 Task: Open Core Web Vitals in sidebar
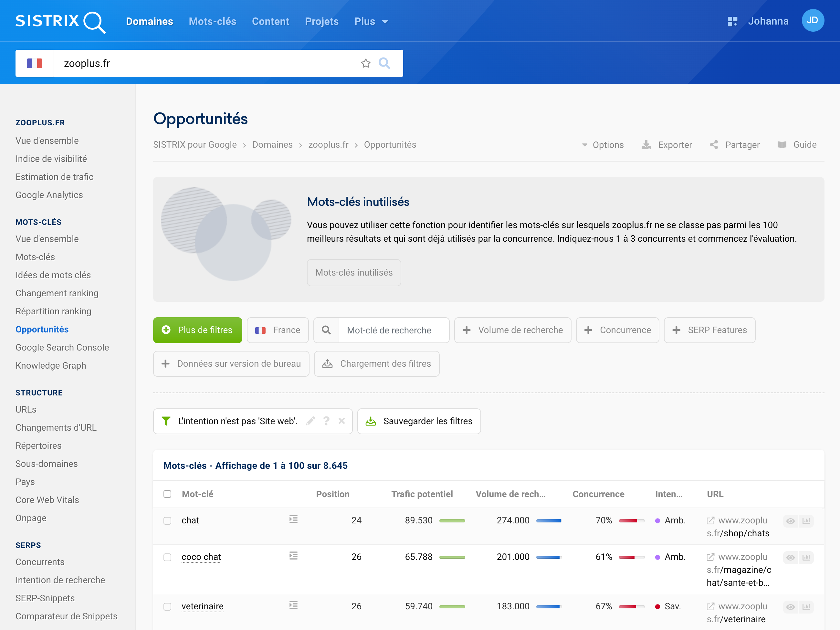tap(47, 500)
